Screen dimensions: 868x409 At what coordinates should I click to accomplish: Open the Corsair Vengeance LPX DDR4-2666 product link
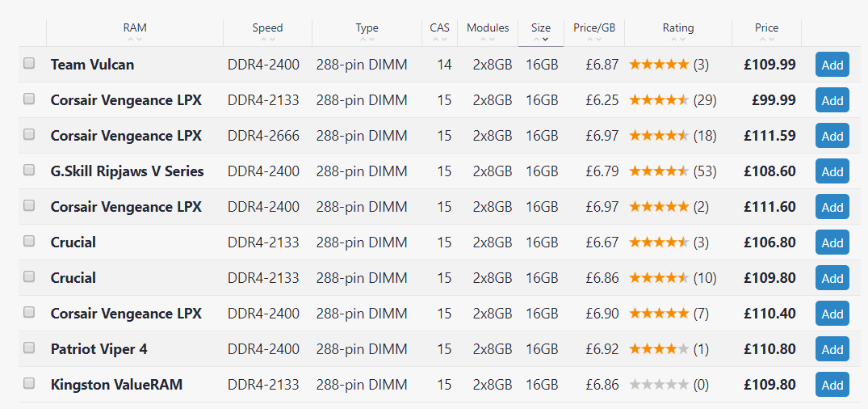[126, 136]
